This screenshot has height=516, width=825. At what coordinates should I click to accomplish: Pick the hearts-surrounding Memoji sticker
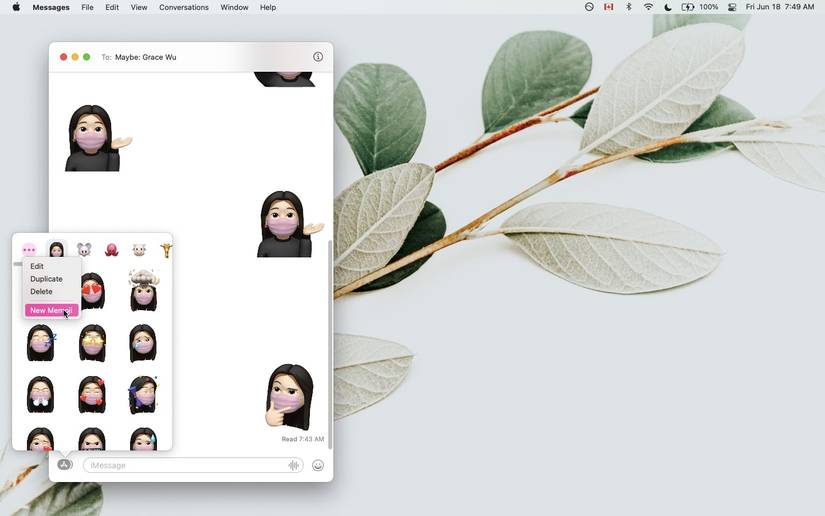pos(92,394)
